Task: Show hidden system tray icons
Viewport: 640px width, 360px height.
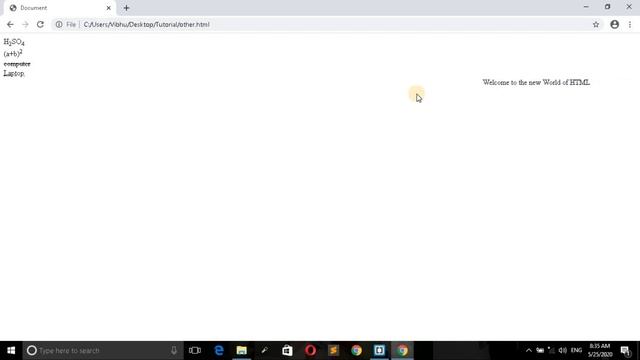Action: tap(529, 350)
